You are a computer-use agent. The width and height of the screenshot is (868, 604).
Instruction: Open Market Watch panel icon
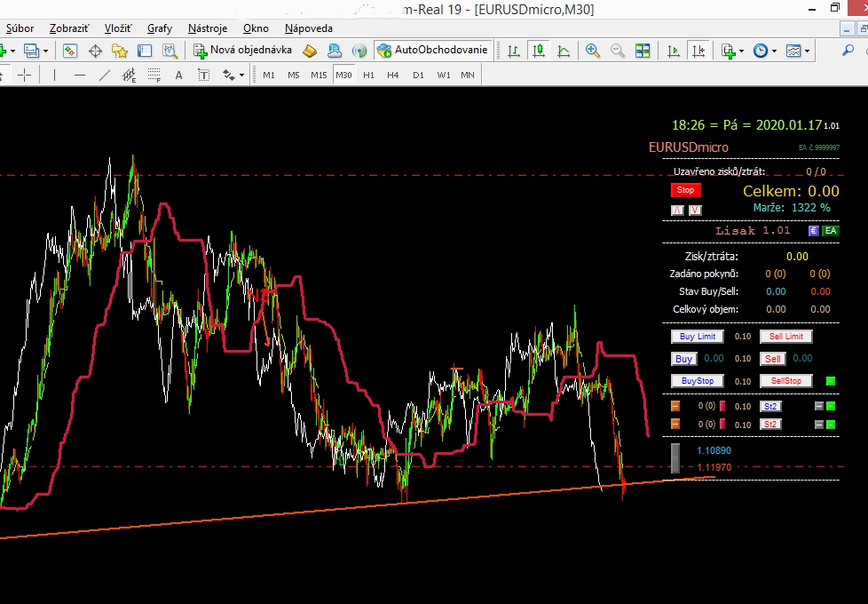tap(70, 51)
